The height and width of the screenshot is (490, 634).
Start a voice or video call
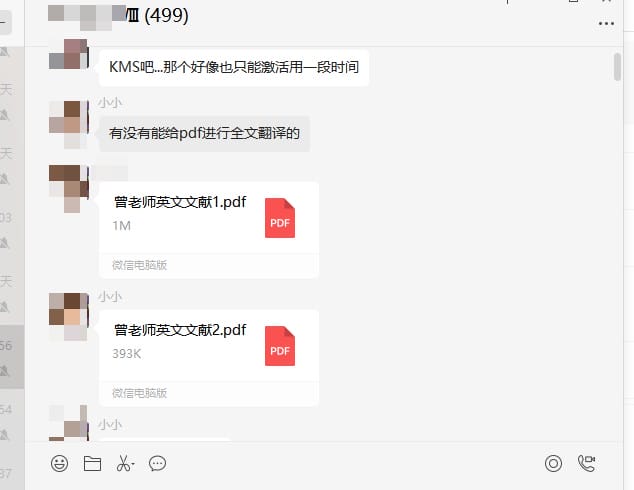[586, 463]
